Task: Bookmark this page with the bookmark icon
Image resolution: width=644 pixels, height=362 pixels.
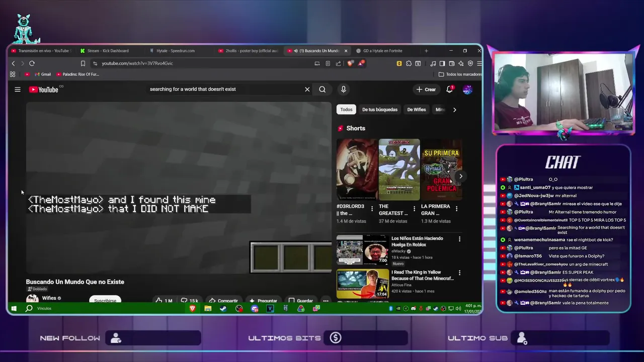Action: [83, 63]
